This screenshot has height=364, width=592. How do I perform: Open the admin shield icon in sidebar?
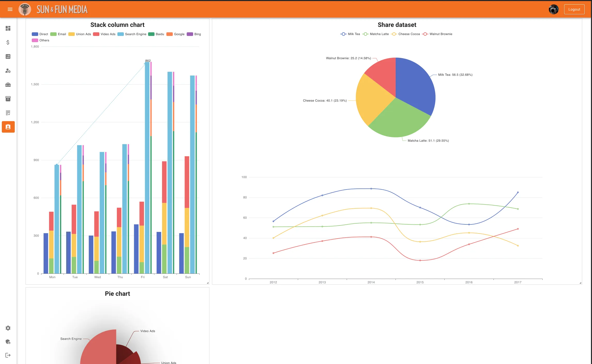[8, 342]
